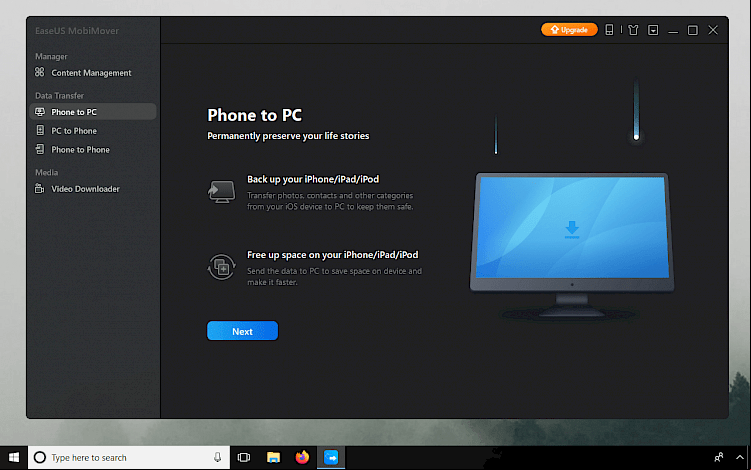Show hidden system tray icons
Image resolution: width=751 pixels, height=470 pixels.
[x=740, y=458]
